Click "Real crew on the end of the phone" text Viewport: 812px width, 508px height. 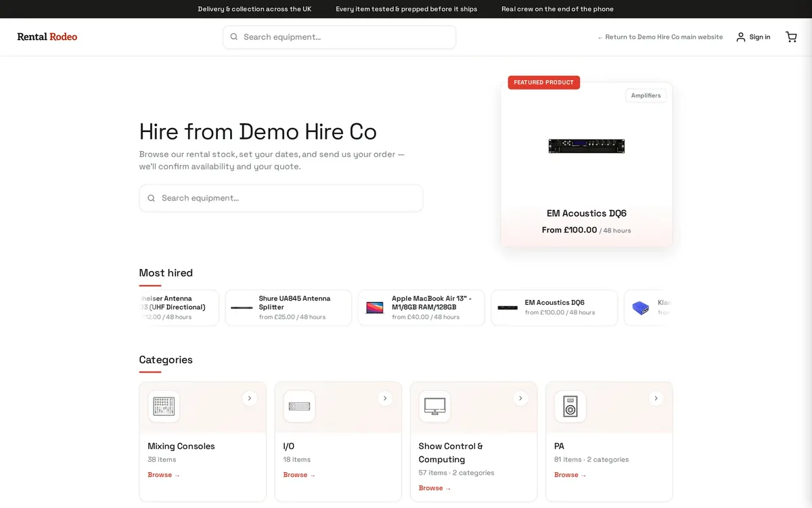558,9
